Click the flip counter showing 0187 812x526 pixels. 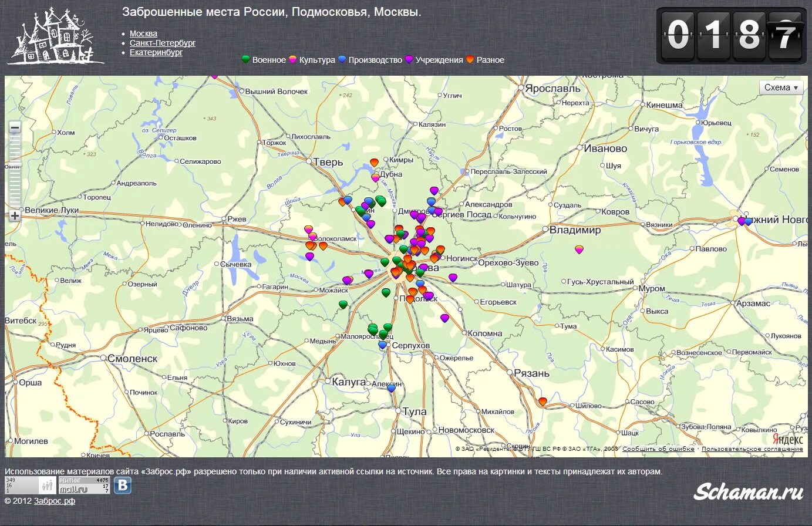pos(732,36)
